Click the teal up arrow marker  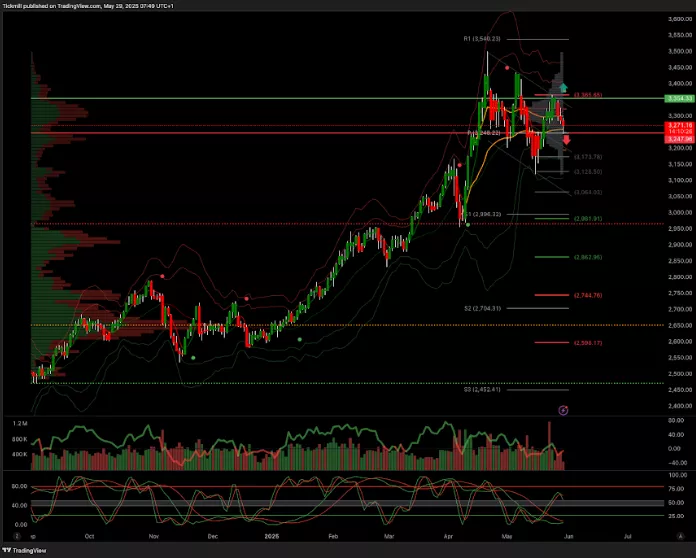click(563, 88)
